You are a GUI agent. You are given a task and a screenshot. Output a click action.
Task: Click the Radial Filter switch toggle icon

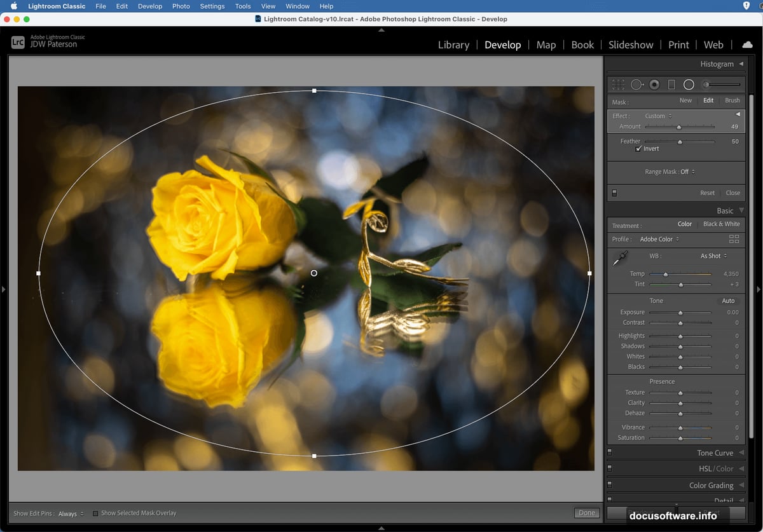614,193
